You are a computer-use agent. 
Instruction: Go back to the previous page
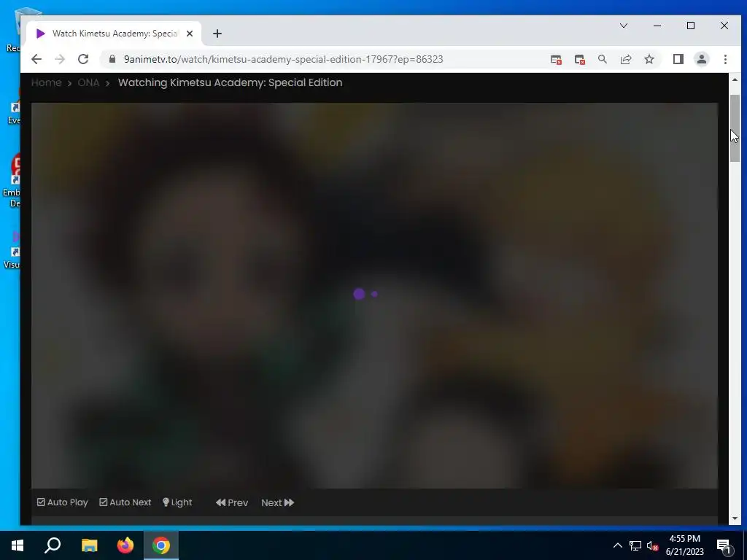pyautogui.click(x=36, y=59)
